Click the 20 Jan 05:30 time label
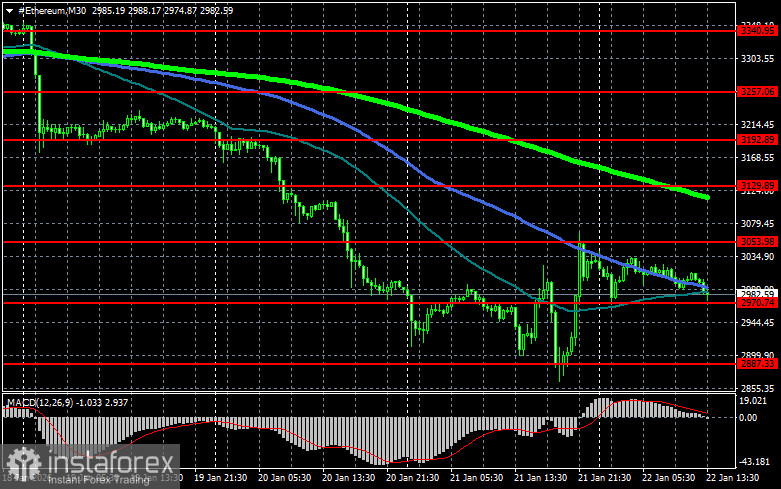The image size is (781, 489). [x=284, y=478]
